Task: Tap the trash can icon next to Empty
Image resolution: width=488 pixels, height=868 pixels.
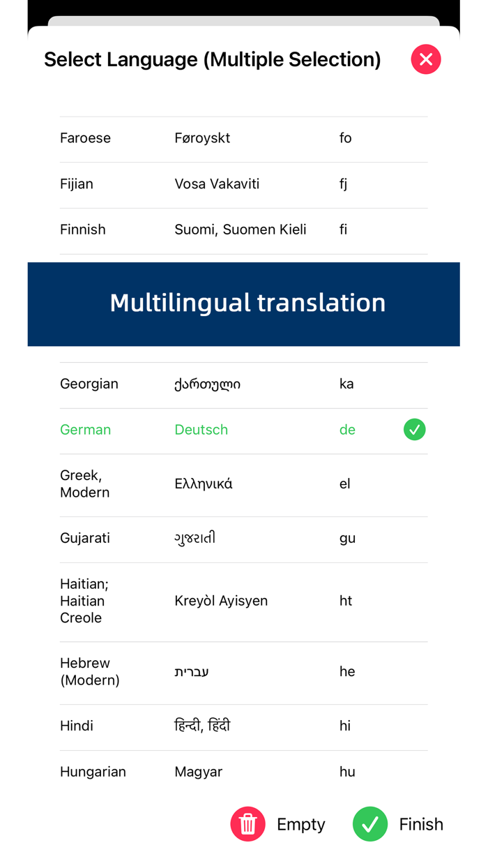Action: click(x=247, y=824)
